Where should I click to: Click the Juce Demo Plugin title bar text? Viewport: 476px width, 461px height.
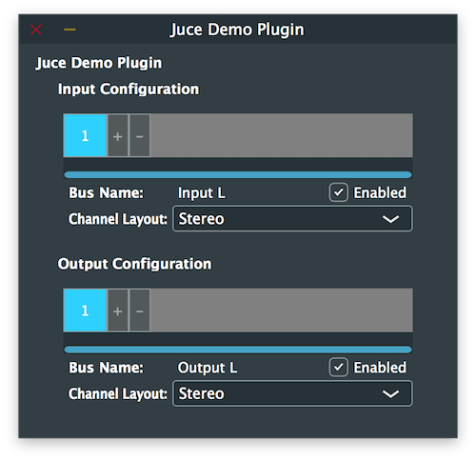coord(237,30)
